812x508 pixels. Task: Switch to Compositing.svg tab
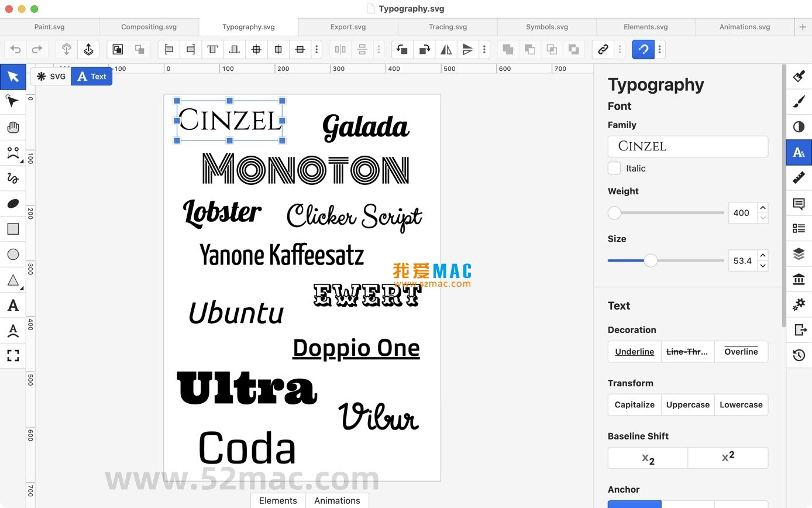(x=149, y=27)
